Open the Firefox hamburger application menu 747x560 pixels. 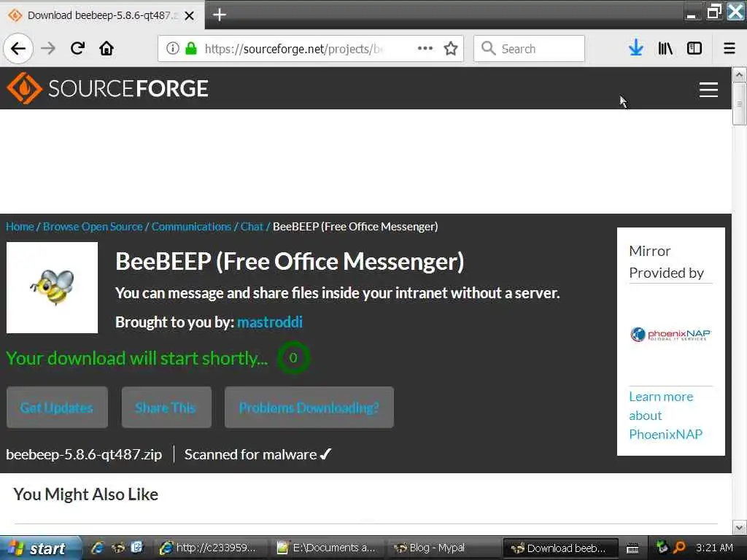[x=729, y=48]
